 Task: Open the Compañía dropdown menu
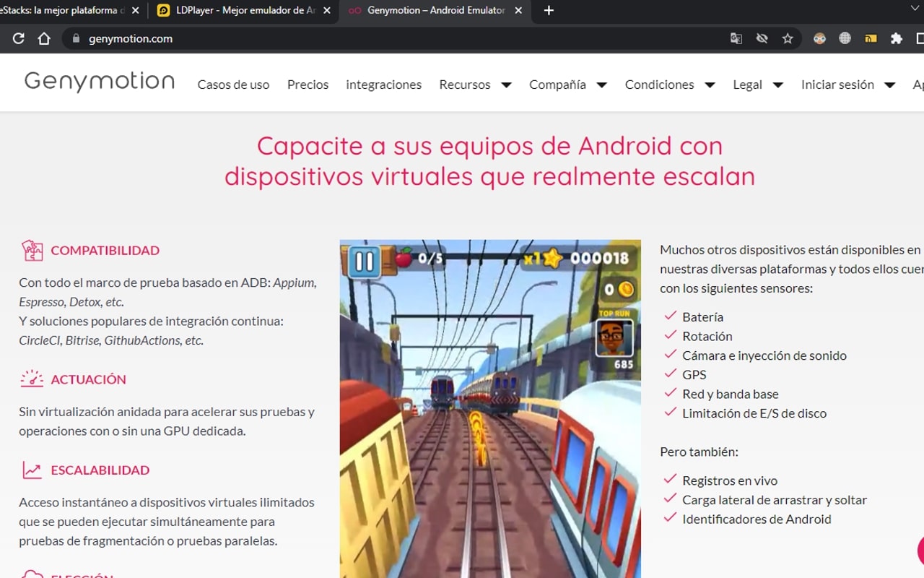pyautogui.click(x=567, y=85)
